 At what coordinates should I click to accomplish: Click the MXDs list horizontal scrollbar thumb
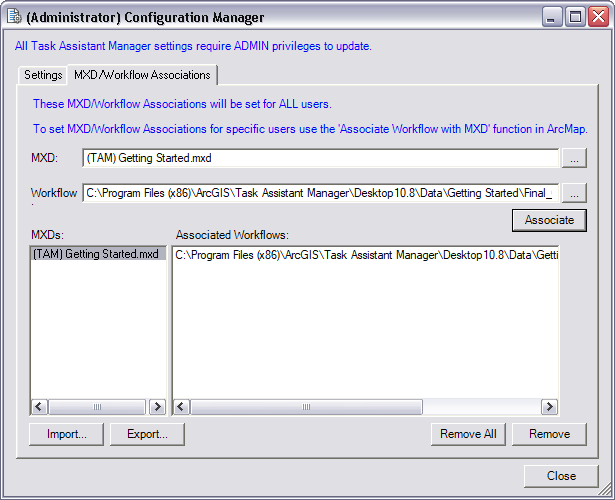(x=97, y=407)
